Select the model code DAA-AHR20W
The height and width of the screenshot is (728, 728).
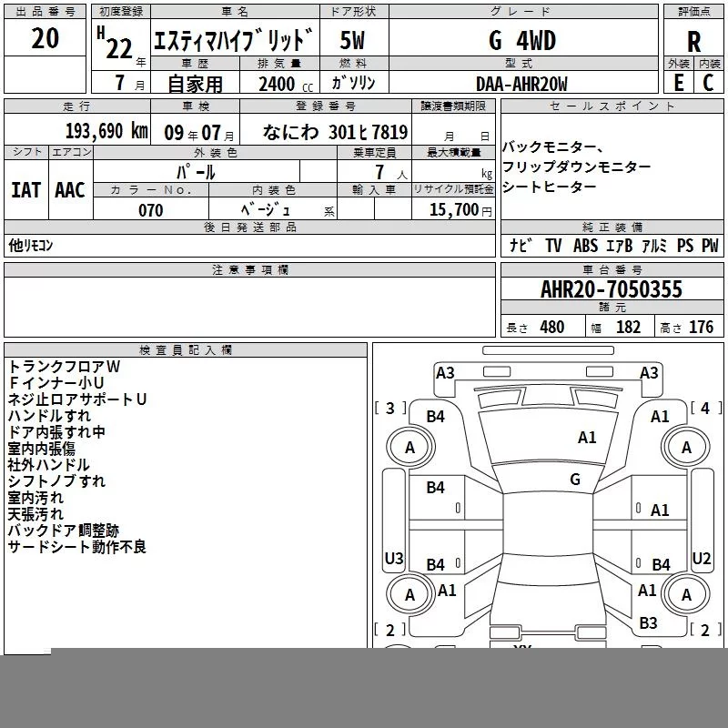point(521,84)
